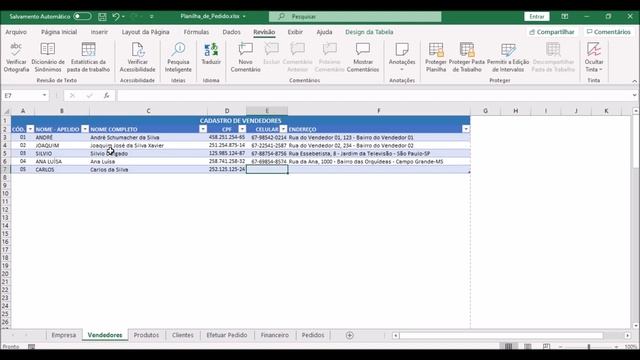Switch to the Clientes sheet tab
The width and height of the screenshot is (640, 360).
click(x=182, y=335)
